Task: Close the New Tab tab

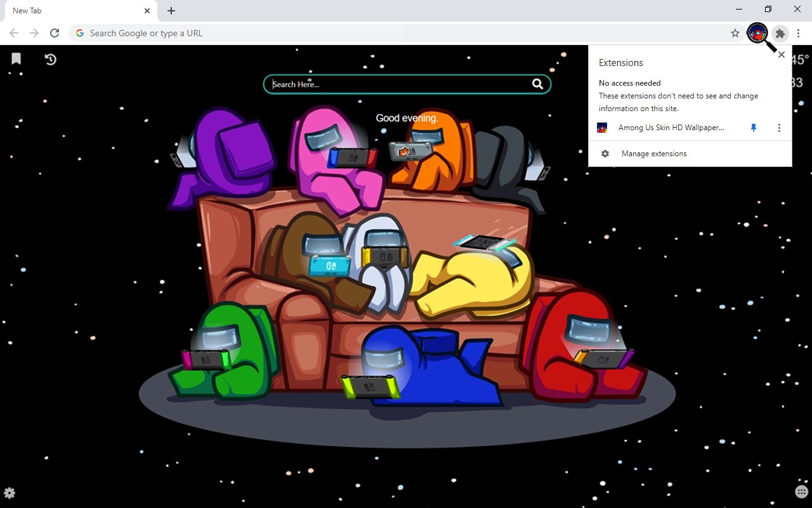Action: click(147, 11)
